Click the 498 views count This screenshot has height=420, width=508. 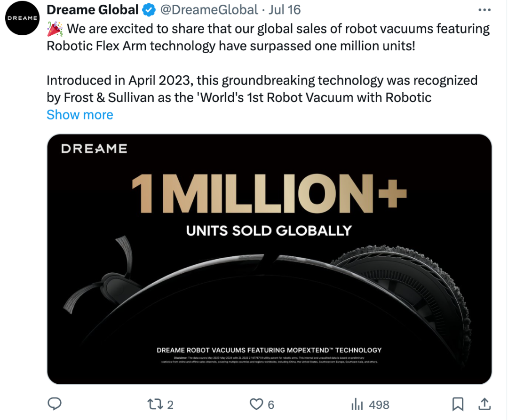pos(379,405)
